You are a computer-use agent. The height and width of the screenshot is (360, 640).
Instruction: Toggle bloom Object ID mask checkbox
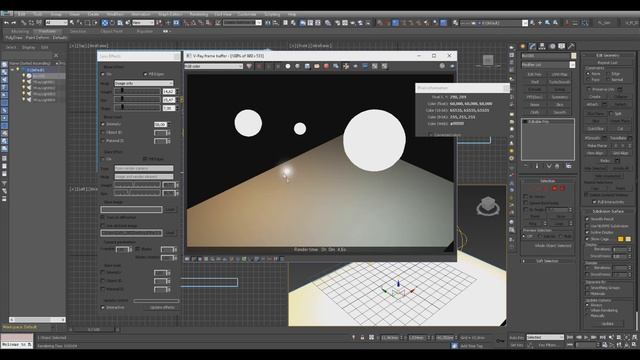[103, 132]
